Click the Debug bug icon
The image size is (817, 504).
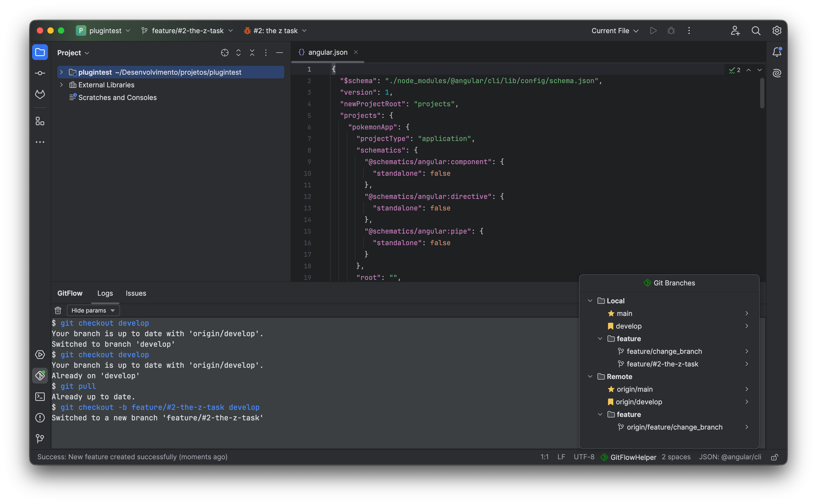671,31
